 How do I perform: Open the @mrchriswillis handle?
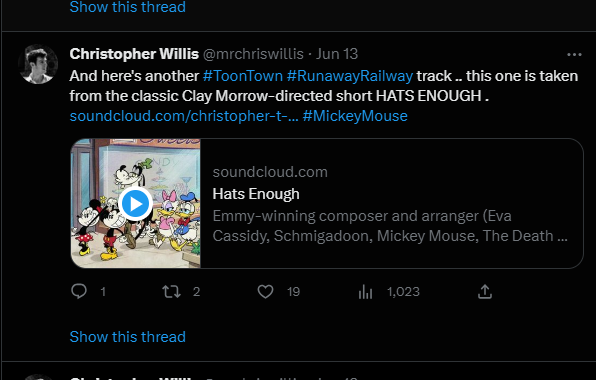[x=253, y=54]
